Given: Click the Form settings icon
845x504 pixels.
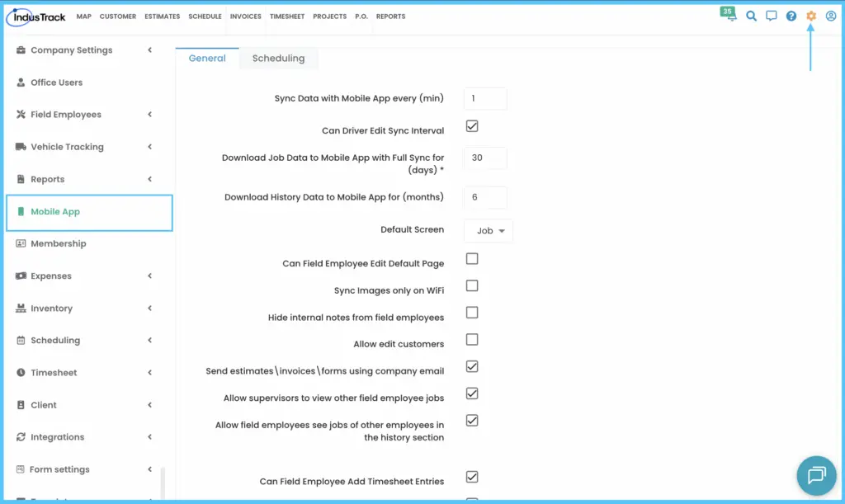Looking at the screenshot, I should pos(21,469).
